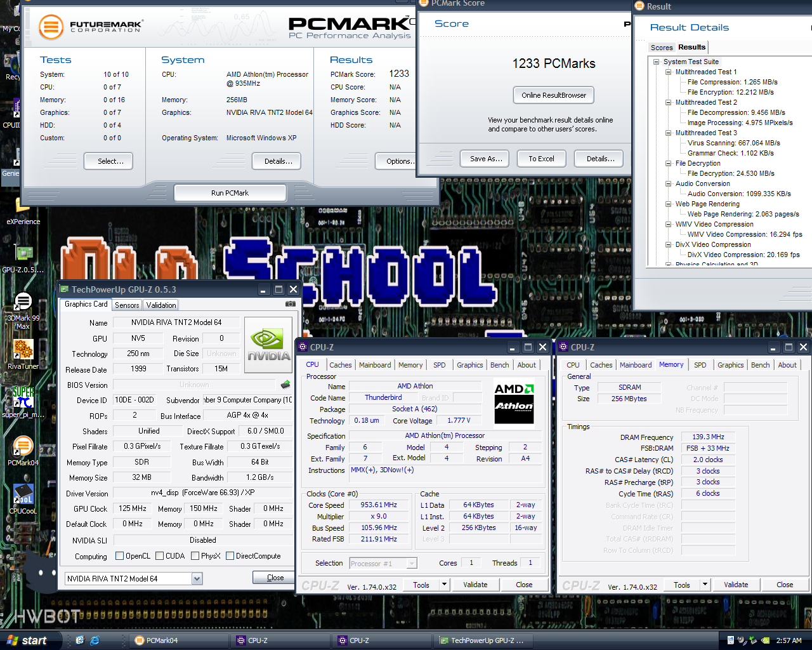Collapse Web Page Rendering tree node

[669, 204]
